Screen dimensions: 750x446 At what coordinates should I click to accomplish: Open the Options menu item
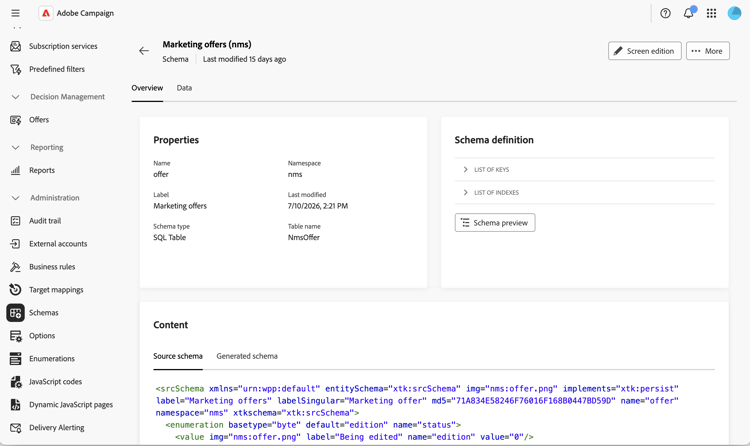click(x=42, y=336)
